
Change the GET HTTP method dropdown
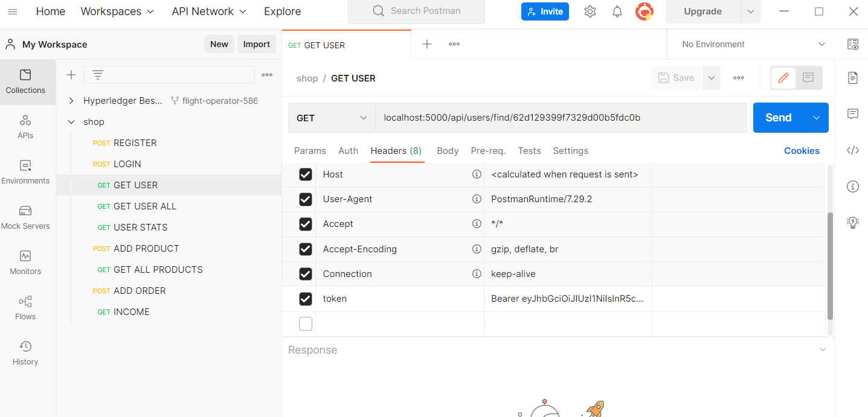click(x=332, y=118)
